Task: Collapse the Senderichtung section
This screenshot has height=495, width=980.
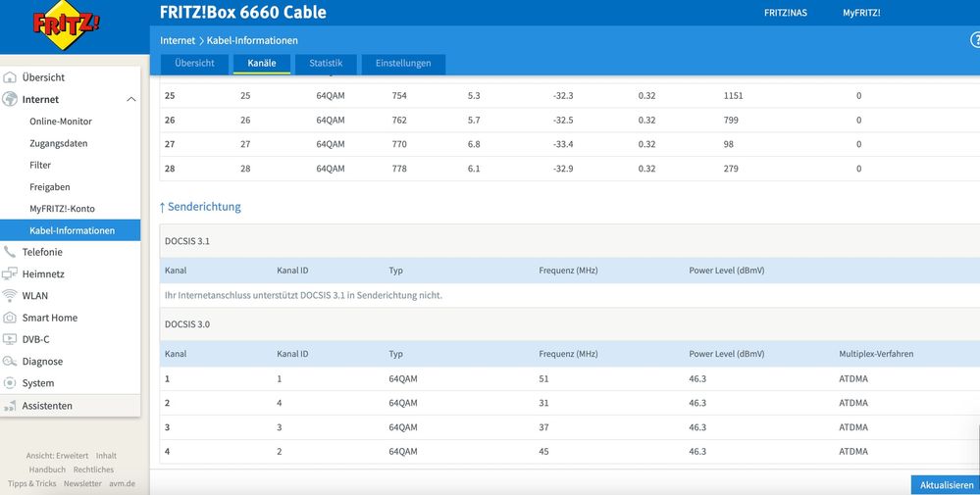Action: [x=200, y=207]
